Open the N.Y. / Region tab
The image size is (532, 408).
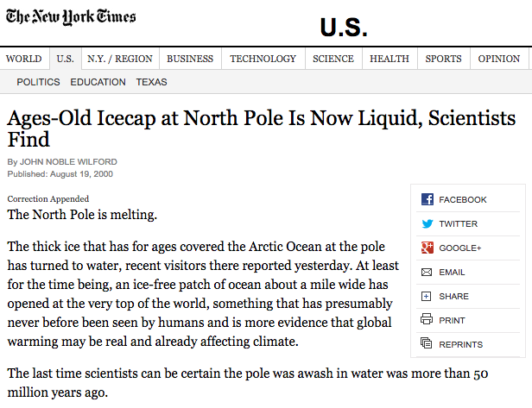[x=120, y=59]
